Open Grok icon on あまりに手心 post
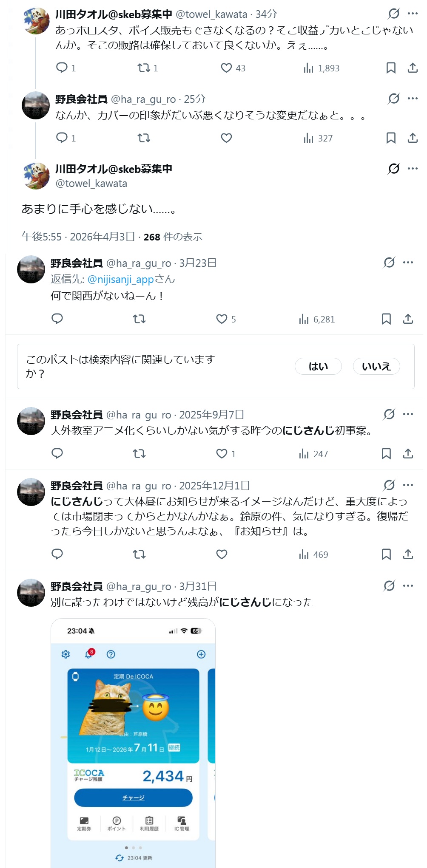This screenshot has width=427, height=868. click(394, 169)
